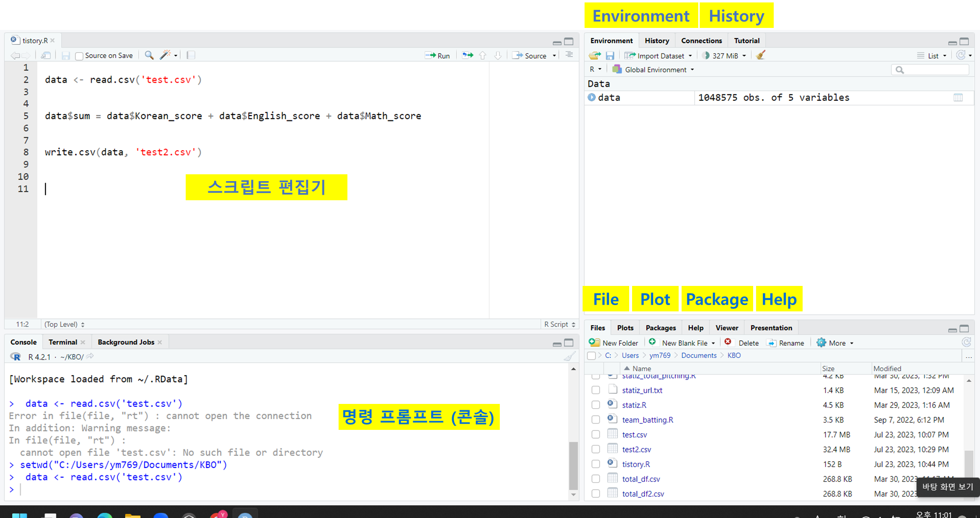Open the 327 MiB memory usage dropdown
The image size is (980, 518).
coord(724,56)
